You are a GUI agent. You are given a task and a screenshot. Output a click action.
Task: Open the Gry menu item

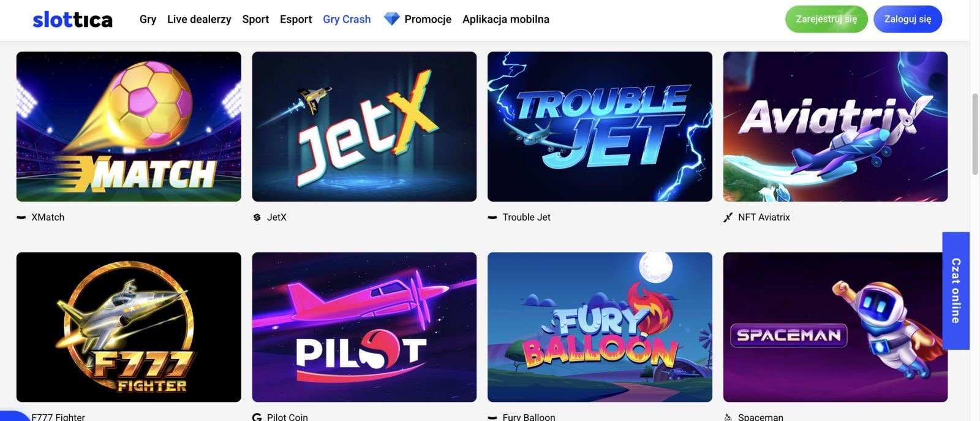pos(148,19)
